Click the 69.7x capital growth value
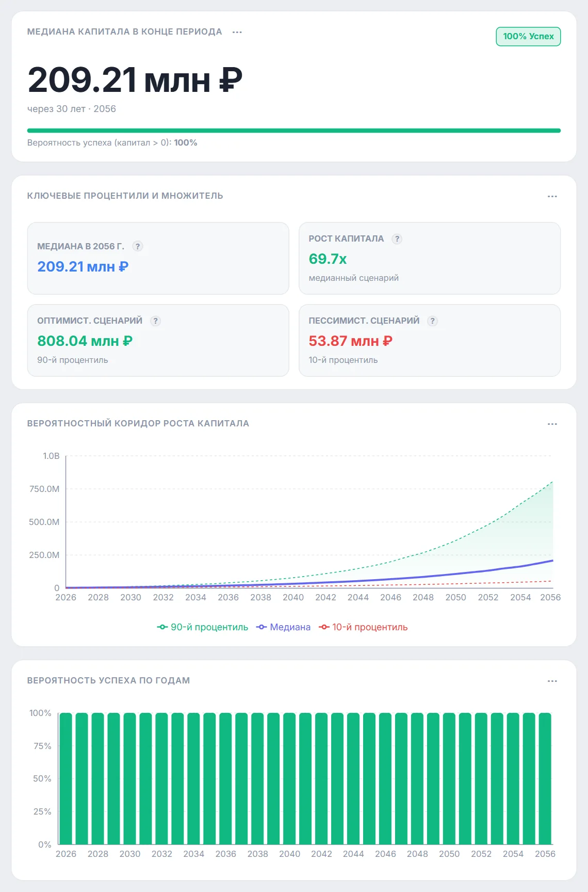The height and width of the screenshot is (892, 588). [x=328, y=259]
